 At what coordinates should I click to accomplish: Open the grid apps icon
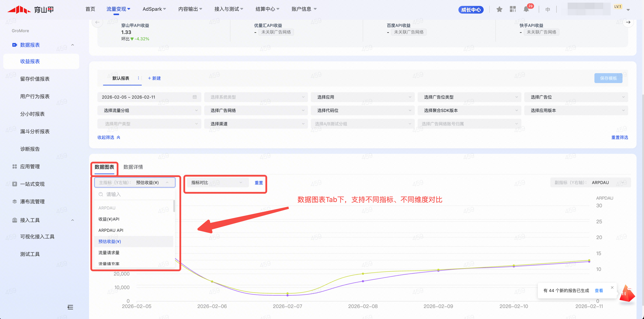513,9
